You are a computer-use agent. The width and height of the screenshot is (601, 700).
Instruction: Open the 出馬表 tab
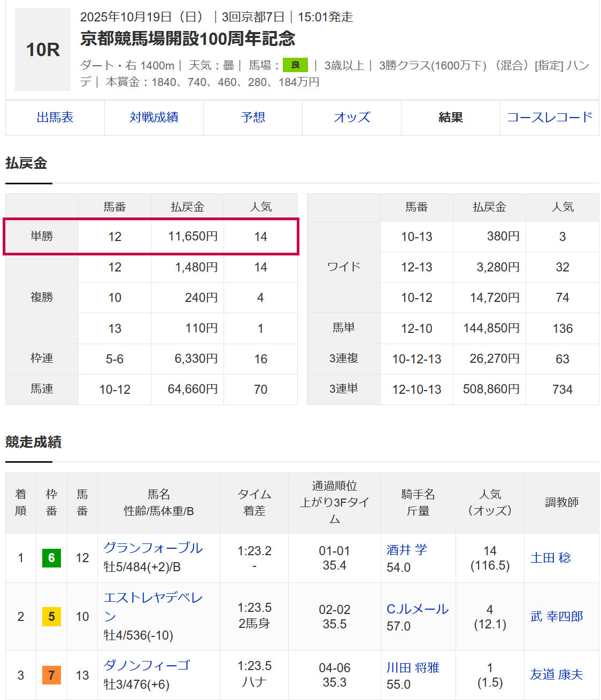click(55, 118)
